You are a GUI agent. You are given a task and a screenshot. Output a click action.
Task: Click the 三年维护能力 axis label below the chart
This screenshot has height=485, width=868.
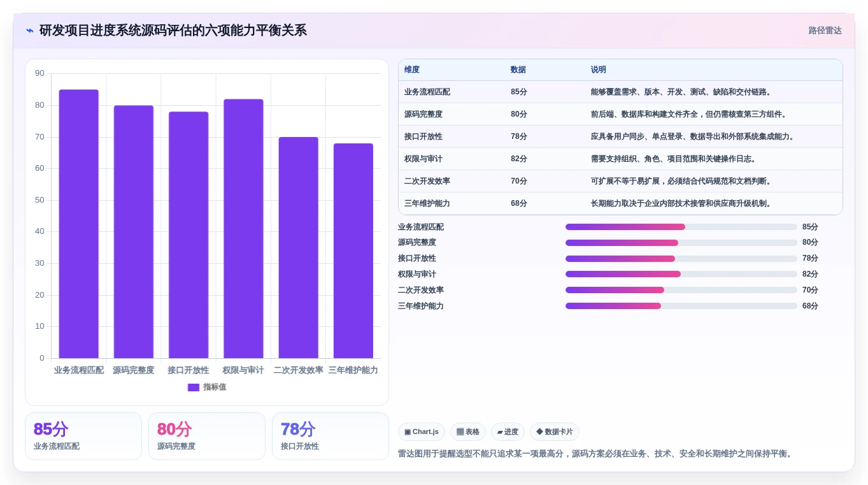[353, 370]
